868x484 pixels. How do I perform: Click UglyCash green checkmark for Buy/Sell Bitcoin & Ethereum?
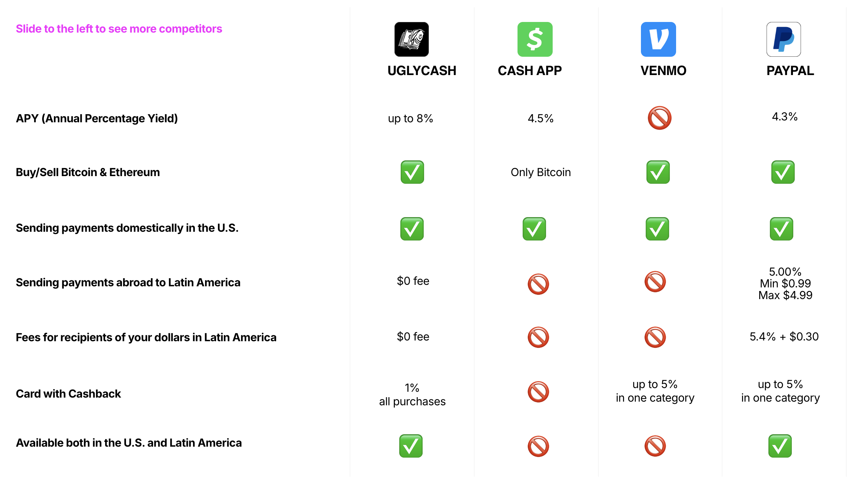(412, 172)
